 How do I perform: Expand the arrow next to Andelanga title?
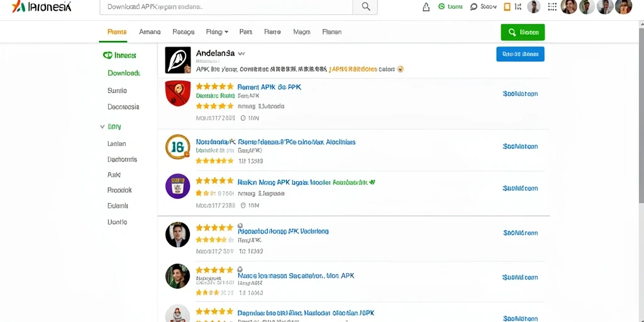pyautogui.click(x=241, y=54)
